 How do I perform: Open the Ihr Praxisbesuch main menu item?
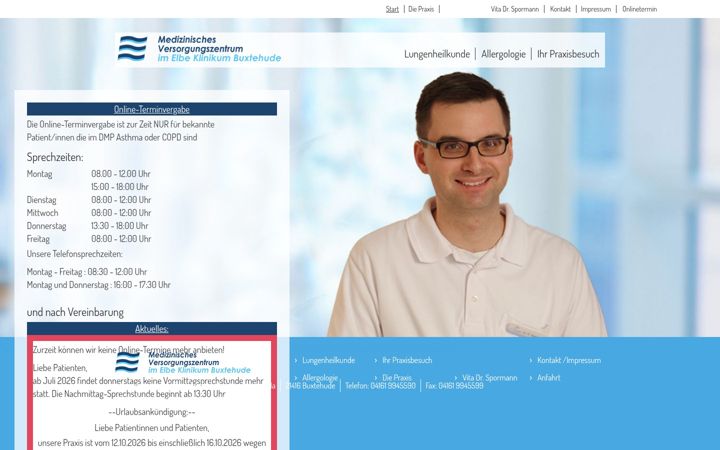[568, 54]
